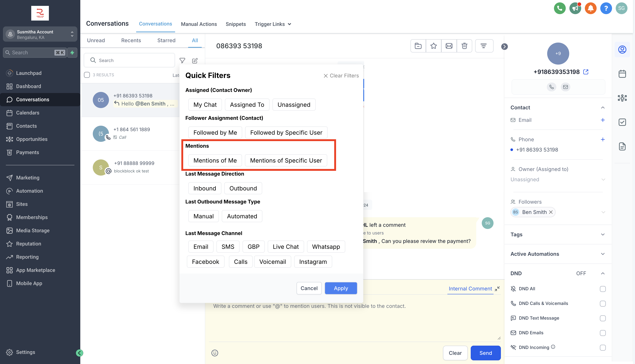The width and height of the screenshot is (635, 364).
Task: Tick the select all results checkbox
Action: tap(87, 75)
